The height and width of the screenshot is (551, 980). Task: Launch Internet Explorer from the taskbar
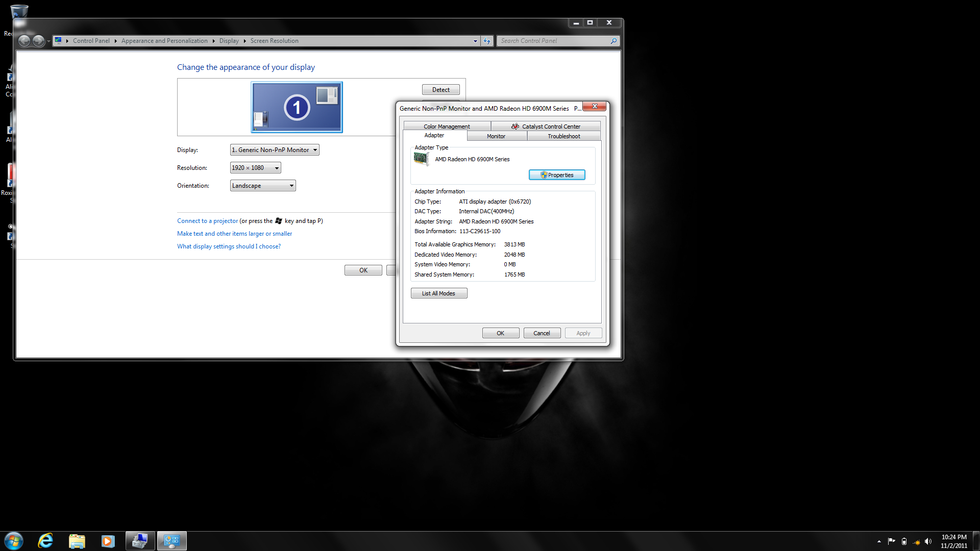point(45,541)
